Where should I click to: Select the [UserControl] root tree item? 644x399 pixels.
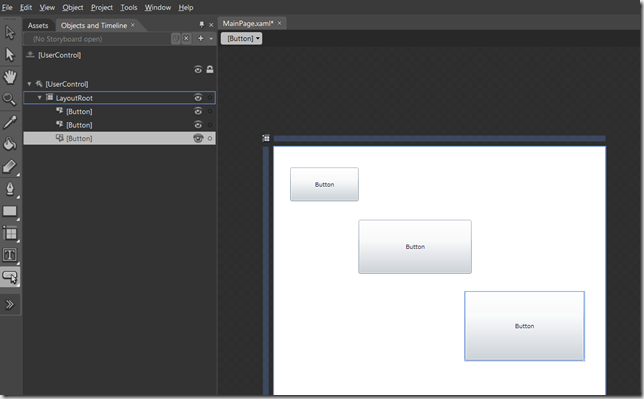pos(67,84)
